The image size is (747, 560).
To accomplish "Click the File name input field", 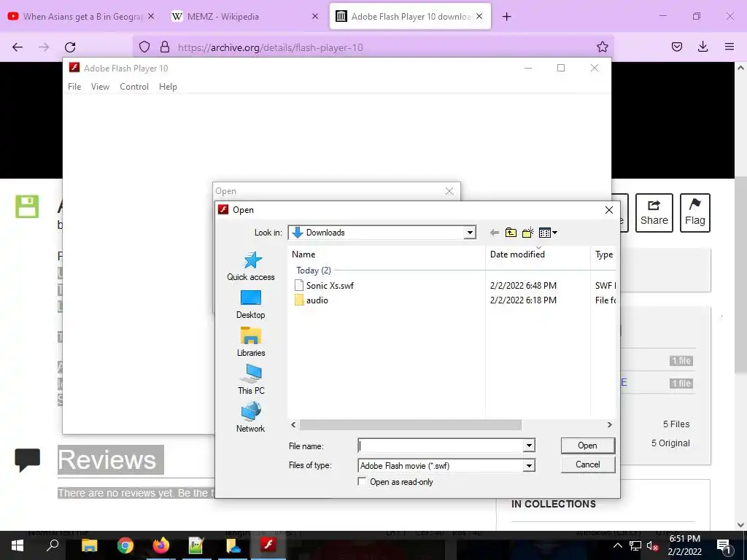I will click(441, 446).
